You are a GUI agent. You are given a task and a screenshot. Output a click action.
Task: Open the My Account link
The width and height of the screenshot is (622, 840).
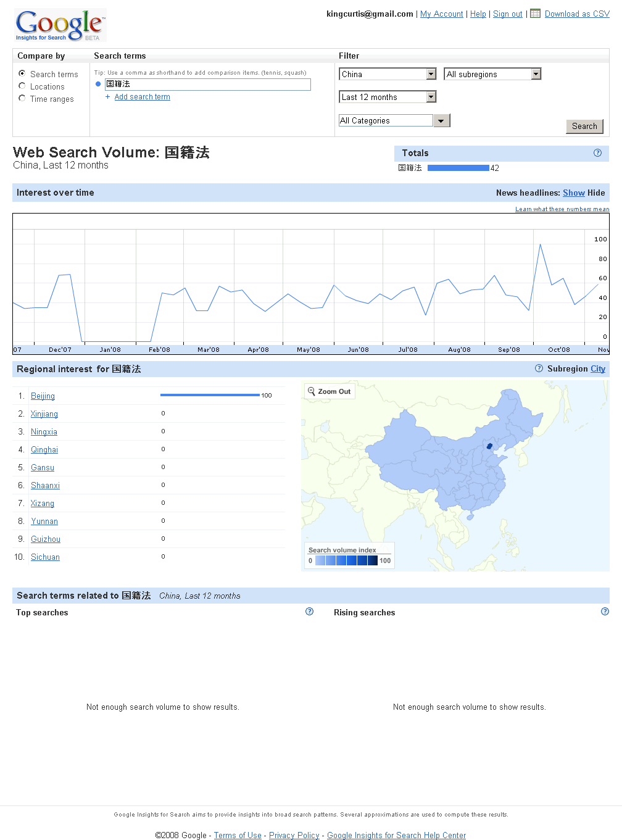(442, 14)
